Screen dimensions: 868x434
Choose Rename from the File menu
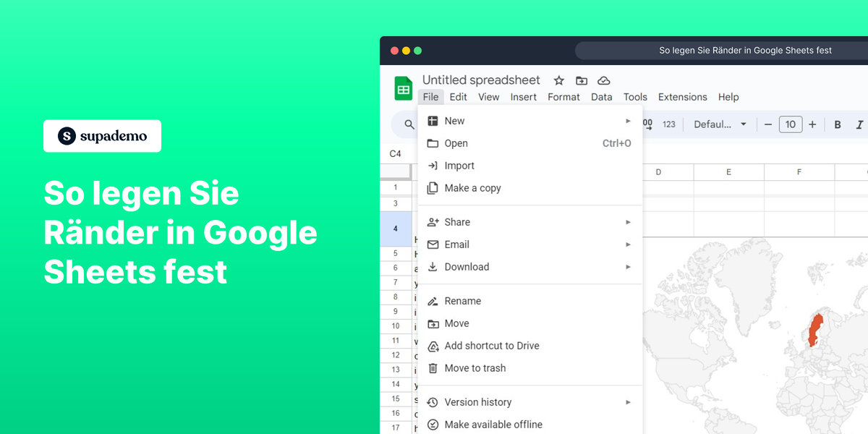[530, 301]
